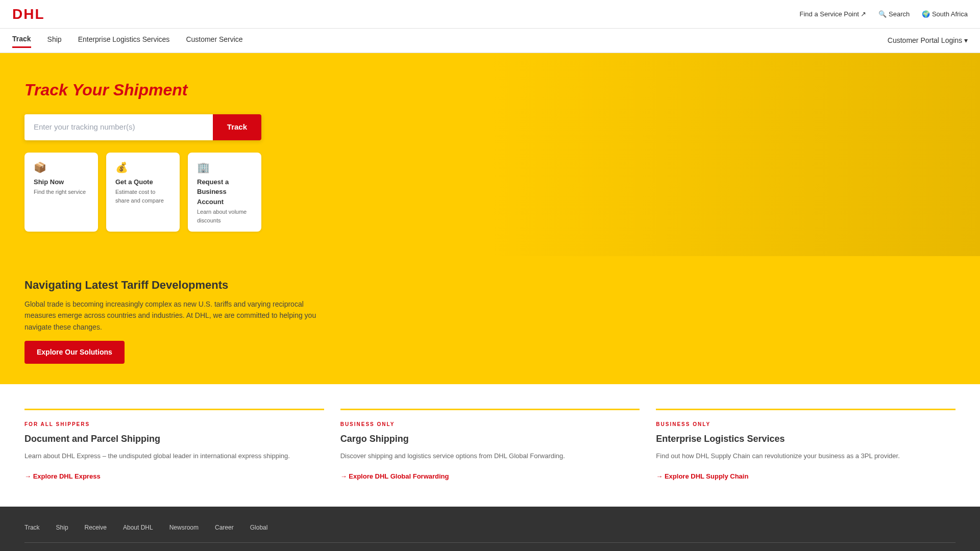Change country from South Africa
The height and width of the screenshot is (551, 980).
tap(944, 14)
